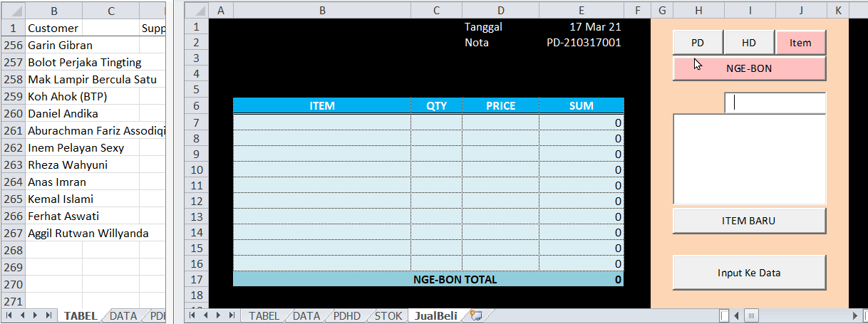Switch to PDHD sheet tab
Viewport: 868px width, 324px height.
pyautogui.click(x=347, y=315)
